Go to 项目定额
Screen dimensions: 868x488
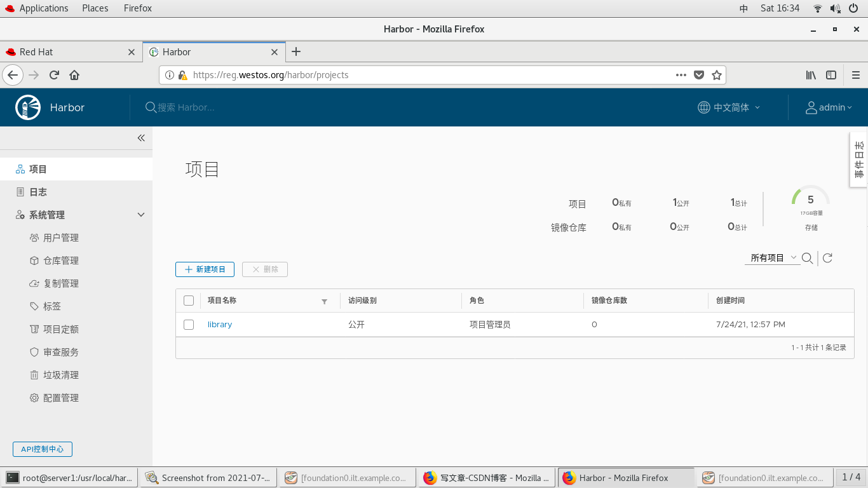pos(61,329)
